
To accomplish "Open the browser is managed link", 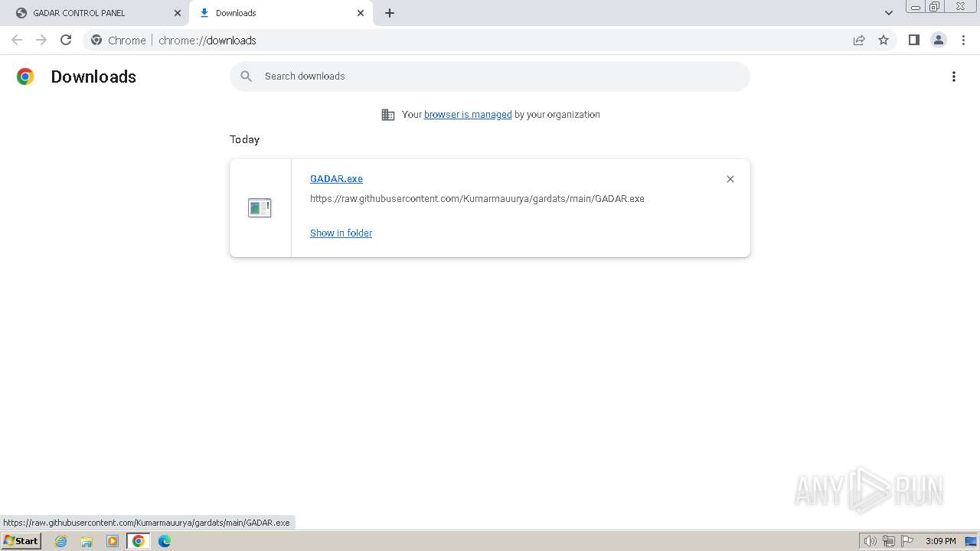I will tap(468, 115).
